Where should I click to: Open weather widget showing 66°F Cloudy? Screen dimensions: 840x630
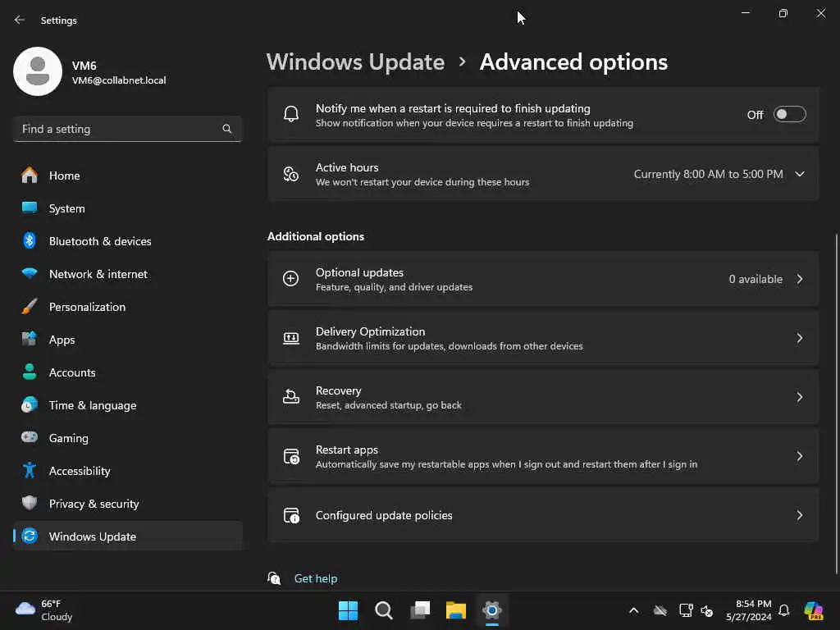44,610
